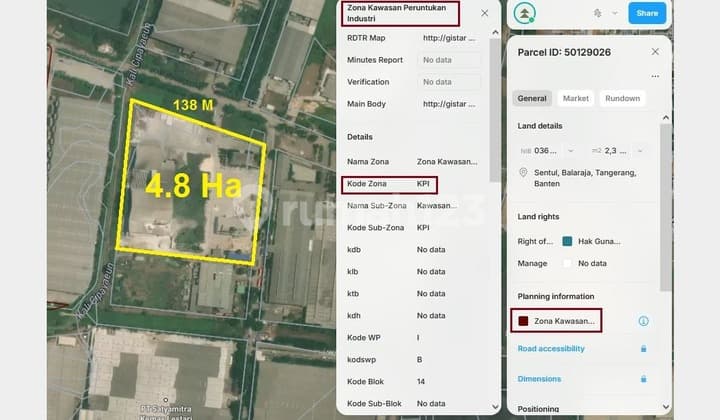Viewport: 720px width, 420px height.
Task: Click the Parcel ID: 50129026 title
Action: click(564, 52)
